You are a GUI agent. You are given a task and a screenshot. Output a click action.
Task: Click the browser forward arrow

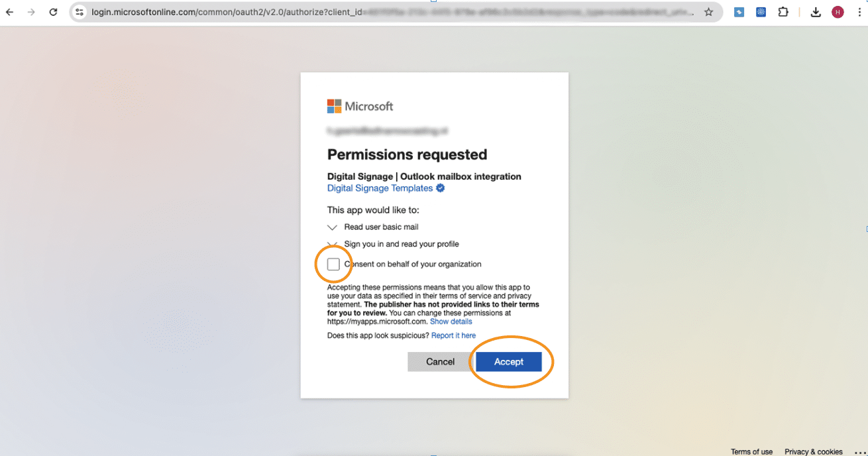pos(31,12)
